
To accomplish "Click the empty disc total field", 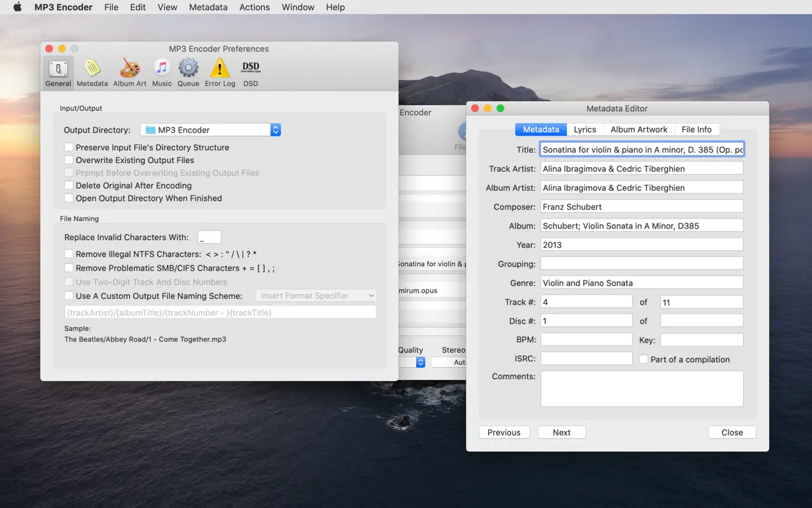I will (x=702, y=320).
